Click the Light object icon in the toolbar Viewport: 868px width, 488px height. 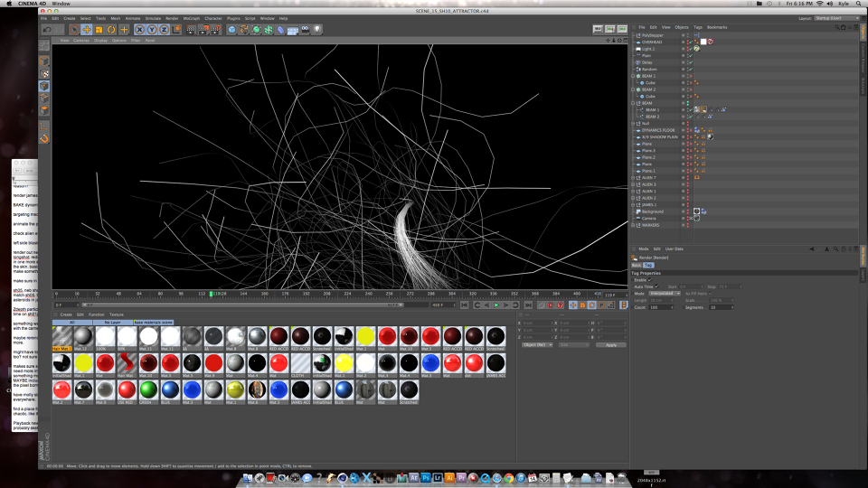click(317, 30)
